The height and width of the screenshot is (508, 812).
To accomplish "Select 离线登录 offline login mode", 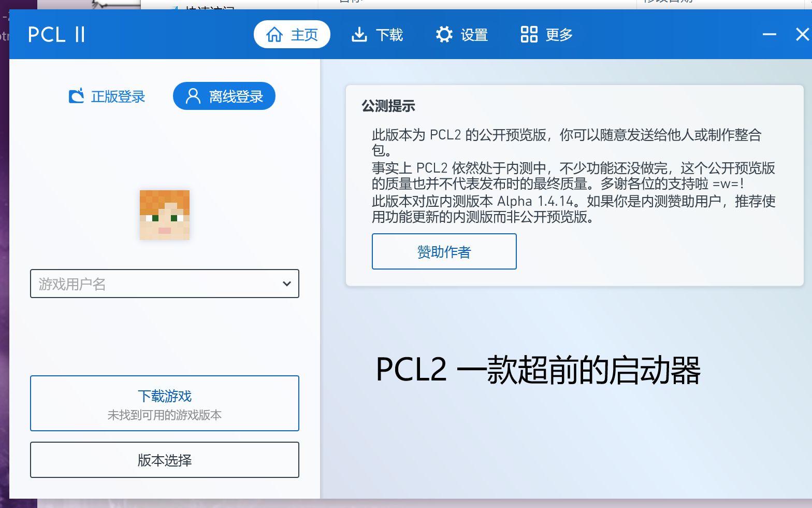I will 224,96.
